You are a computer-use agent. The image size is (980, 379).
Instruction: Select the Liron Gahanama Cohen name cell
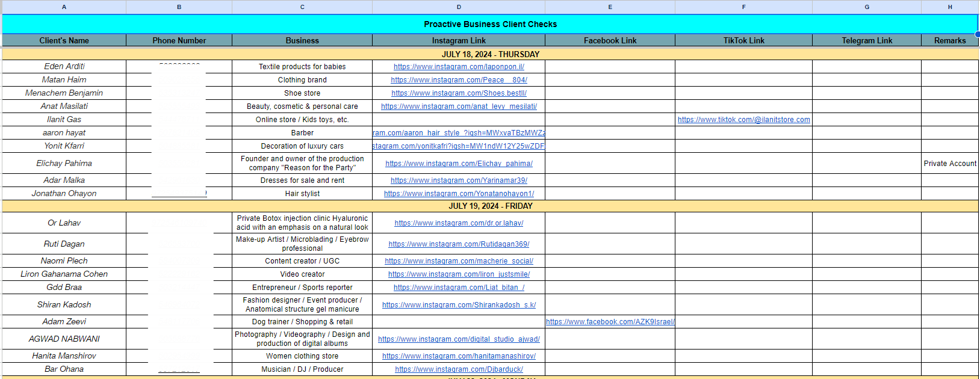point(64,274)
